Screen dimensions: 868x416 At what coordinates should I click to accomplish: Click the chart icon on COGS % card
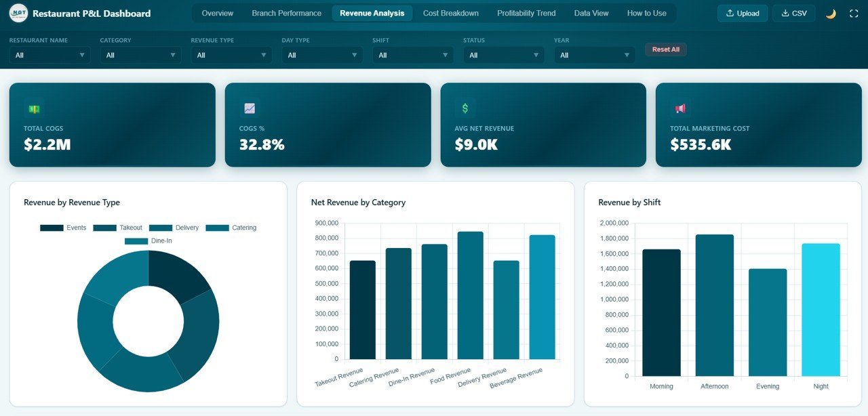click(x=249, y=108)
